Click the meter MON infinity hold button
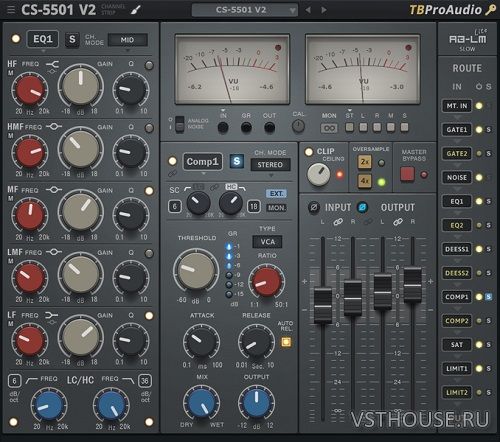Screen dimensions: 500x442 [329, 128]
